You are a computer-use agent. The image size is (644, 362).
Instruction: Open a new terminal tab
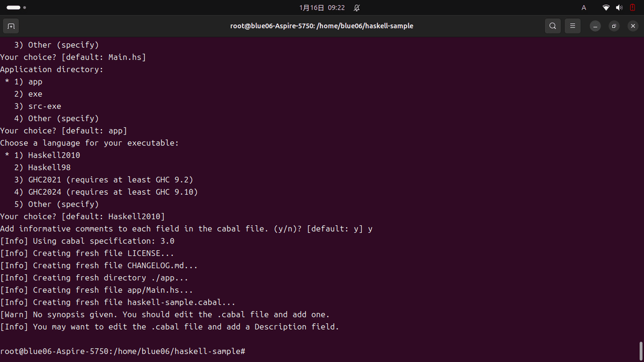tap(11, 25)
